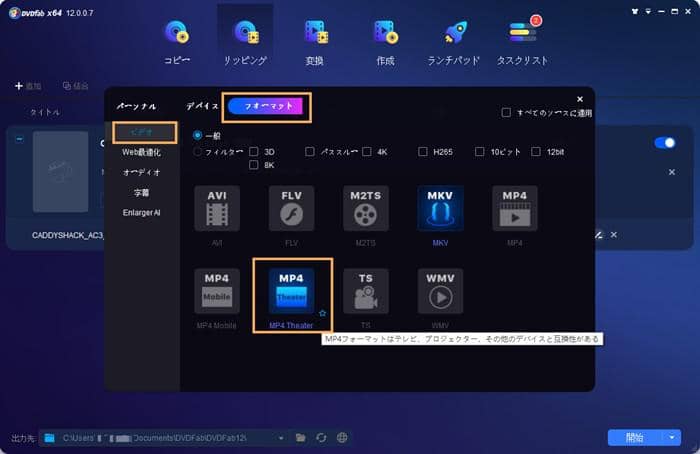This screenshot has height=454, width=700.
Task: Choose the M2TS format icon
Action: 366,209
